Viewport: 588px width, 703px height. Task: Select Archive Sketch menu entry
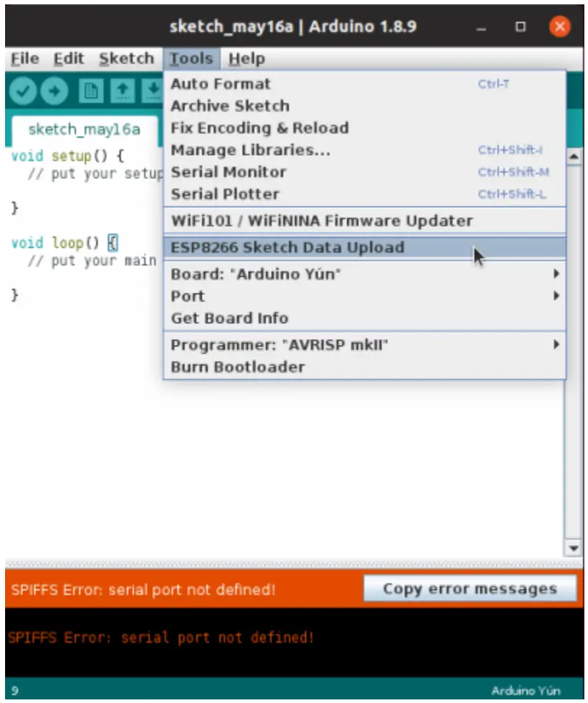(364, 106)
